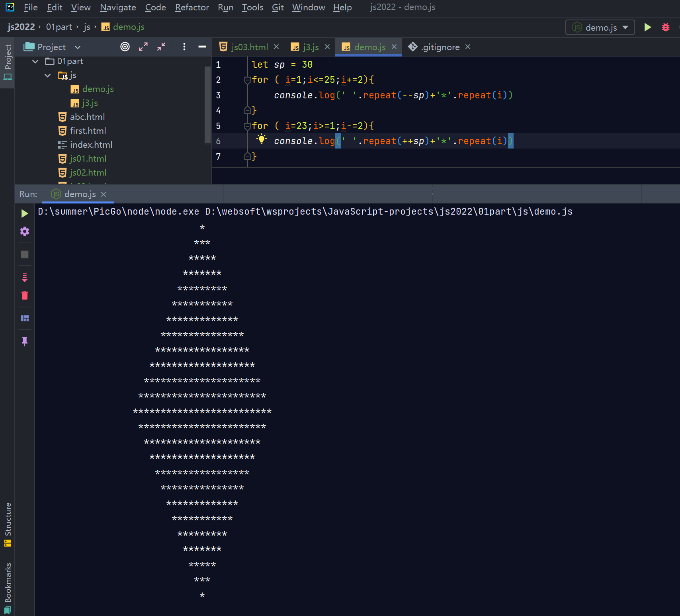Open the Run menu

[x=226, y=7]
